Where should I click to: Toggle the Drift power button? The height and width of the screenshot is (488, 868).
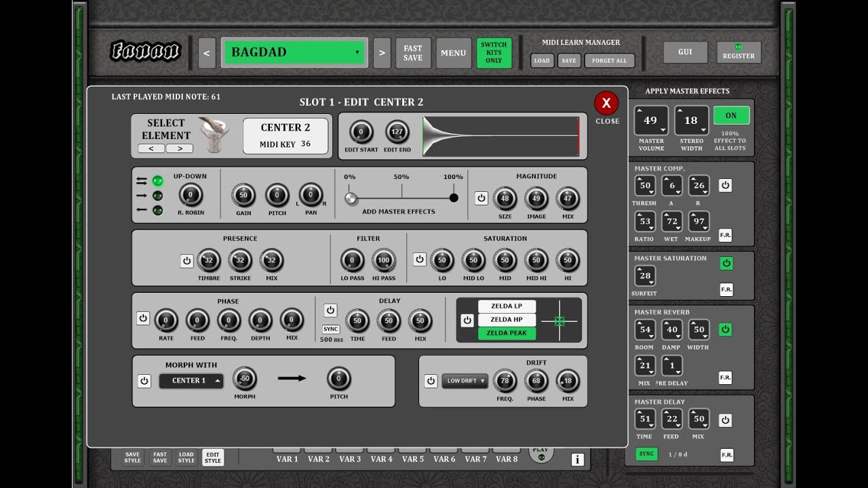tap(431, 381)
